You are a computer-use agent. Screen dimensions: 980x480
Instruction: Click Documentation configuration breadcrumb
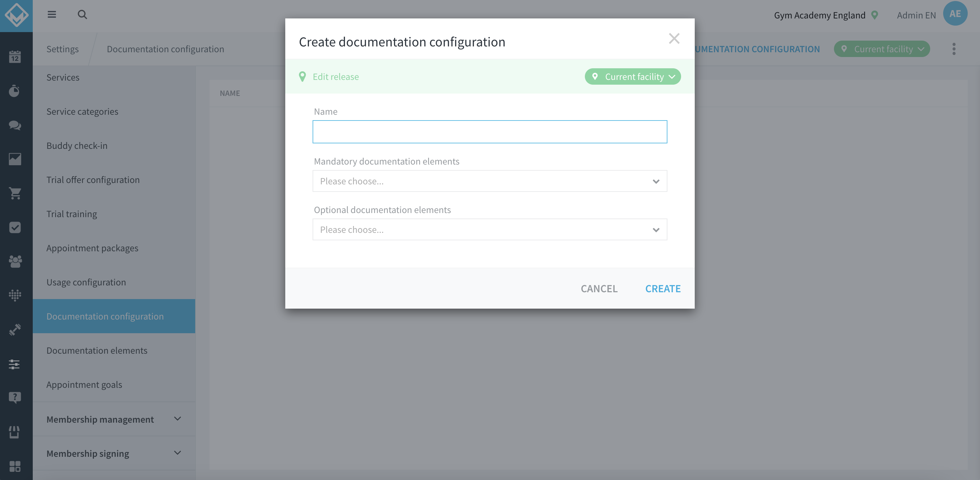pyautogui.click(x=165, y=49)
